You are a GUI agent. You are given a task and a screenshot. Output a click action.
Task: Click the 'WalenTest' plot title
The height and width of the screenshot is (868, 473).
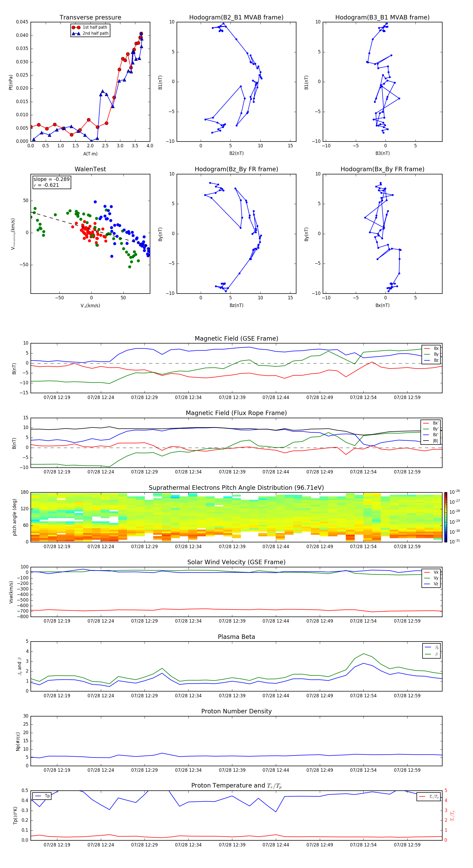click(x=90, y=169)
